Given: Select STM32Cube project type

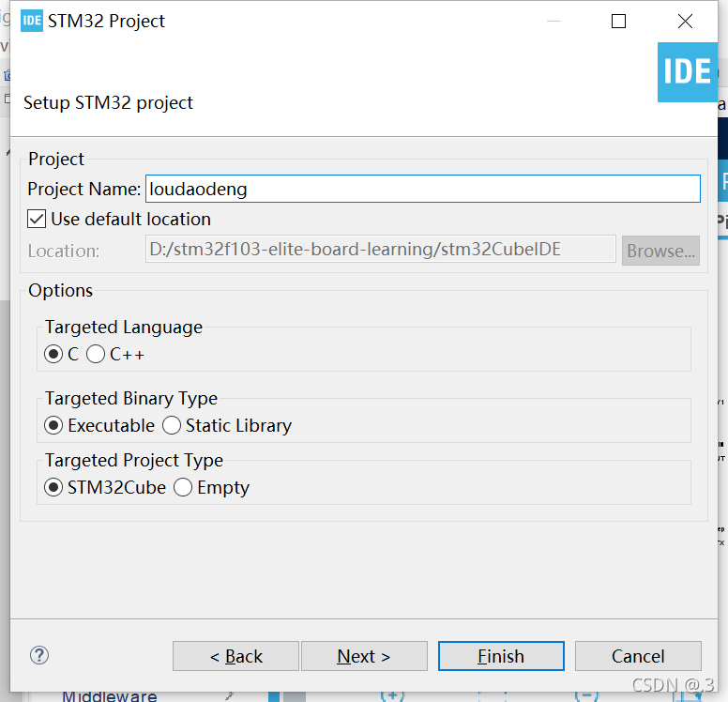Looking at the screenshot, I should 53,487.
